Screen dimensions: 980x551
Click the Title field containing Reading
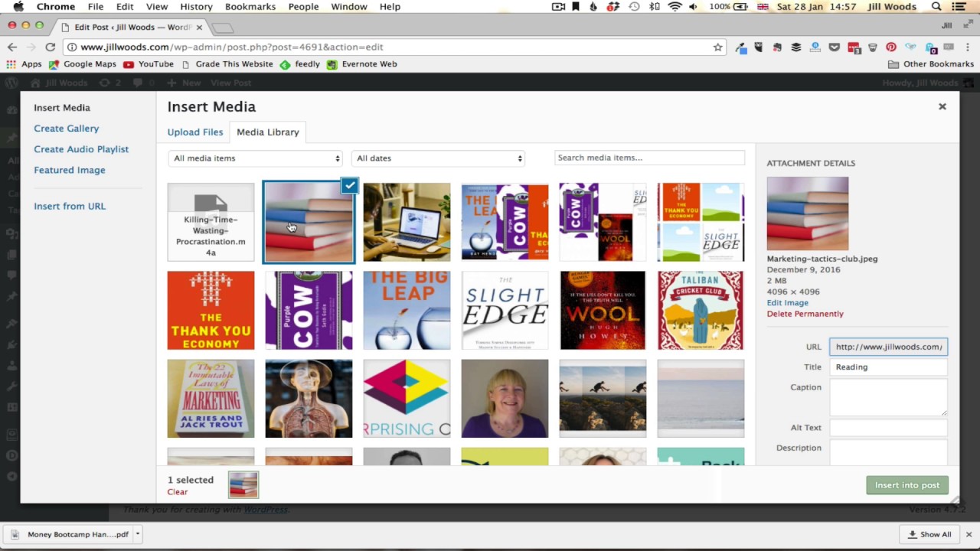point(888,367)
